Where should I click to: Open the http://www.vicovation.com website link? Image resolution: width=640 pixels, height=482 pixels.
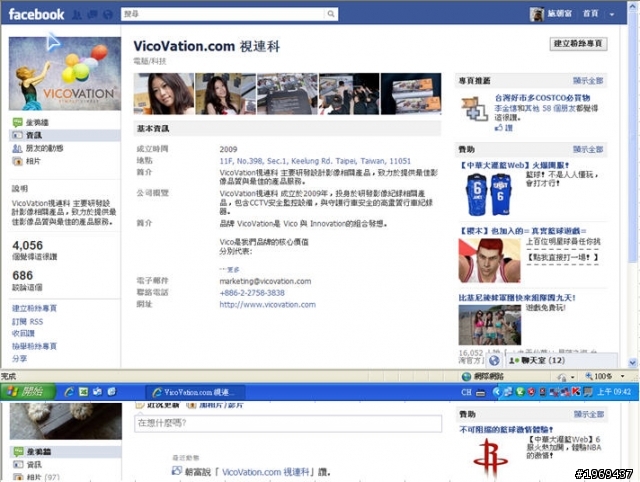(267, 305)
